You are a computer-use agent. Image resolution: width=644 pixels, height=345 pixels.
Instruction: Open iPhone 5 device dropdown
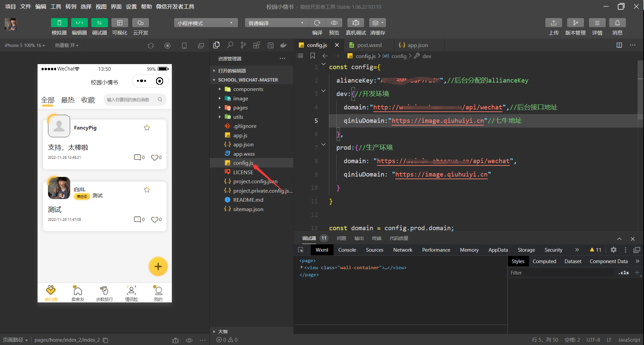pos(24,45)
